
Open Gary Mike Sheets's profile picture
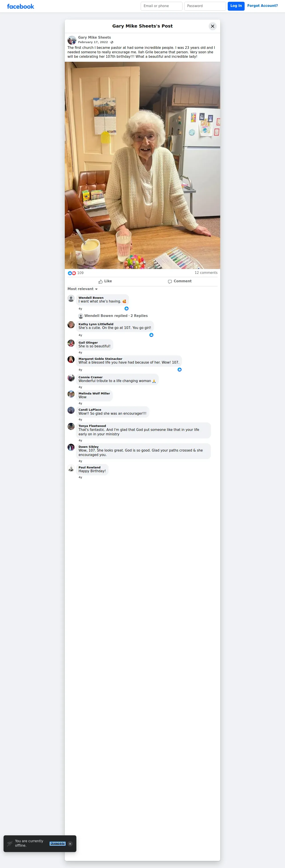[72, 40]
